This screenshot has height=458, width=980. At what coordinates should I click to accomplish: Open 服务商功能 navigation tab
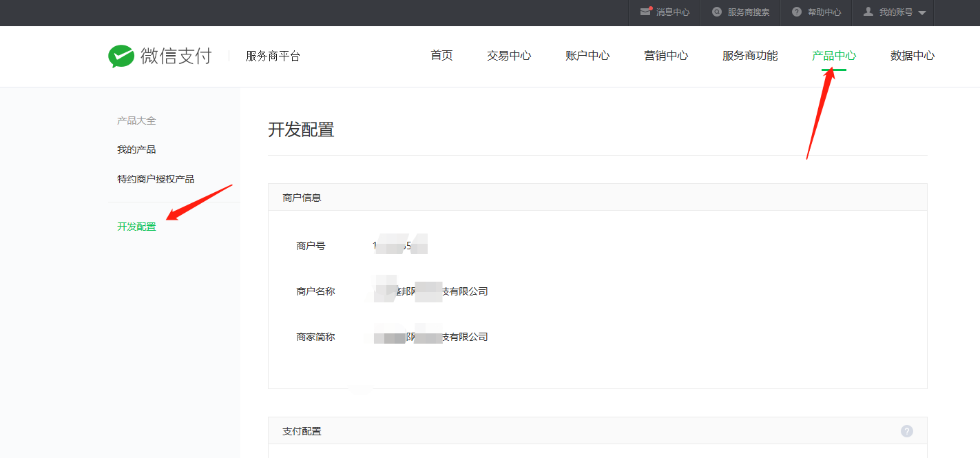tap(750, 56)
